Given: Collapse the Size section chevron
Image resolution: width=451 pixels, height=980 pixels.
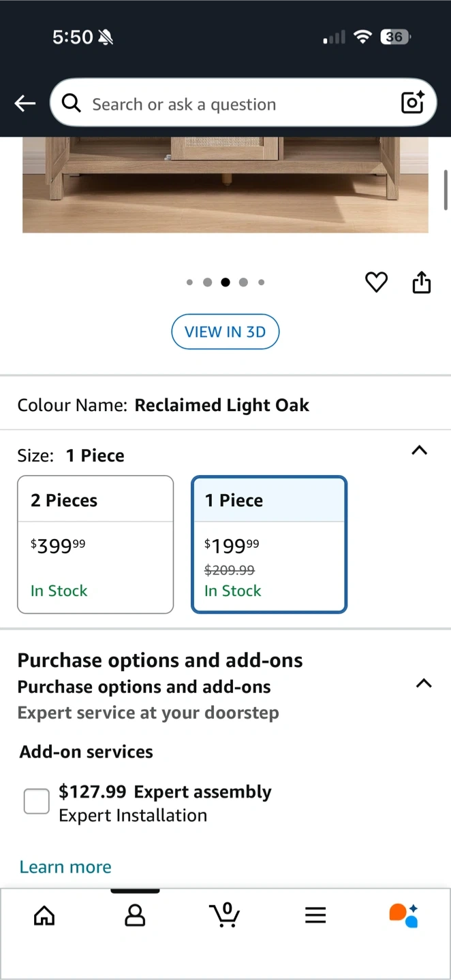Looking at the screenshot, I should [420, 451].
